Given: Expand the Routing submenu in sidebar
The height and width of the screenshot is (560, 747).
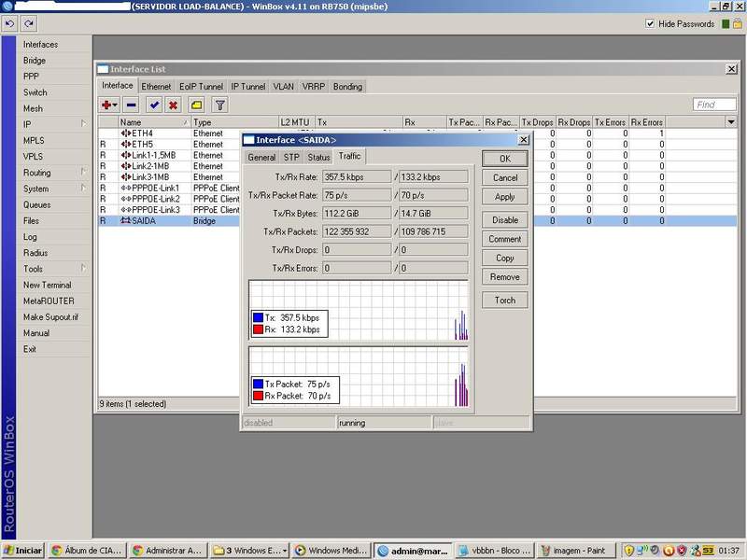Looking at the screenshot, I should 83,172.
